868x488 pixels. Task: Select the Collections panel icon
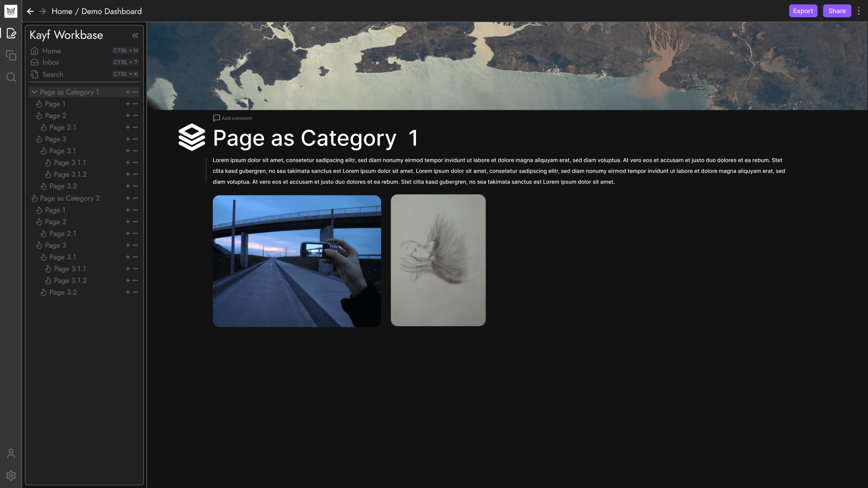tap(11, 55)
